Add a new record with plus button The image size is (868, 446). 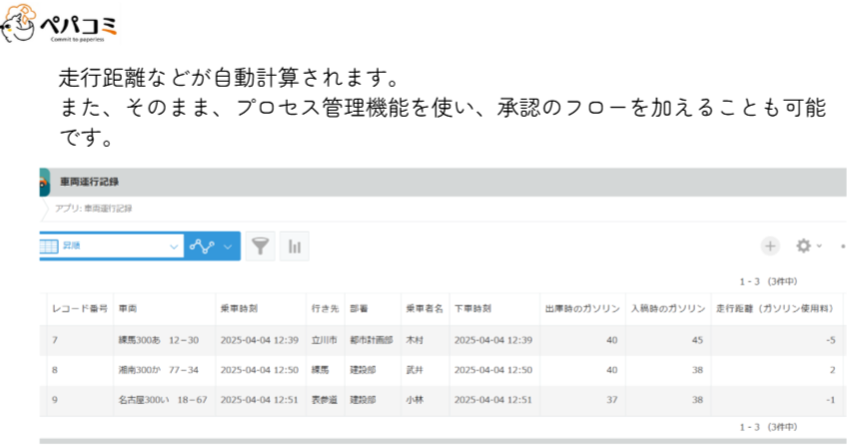pyautogui.click(x=770, y=245)
